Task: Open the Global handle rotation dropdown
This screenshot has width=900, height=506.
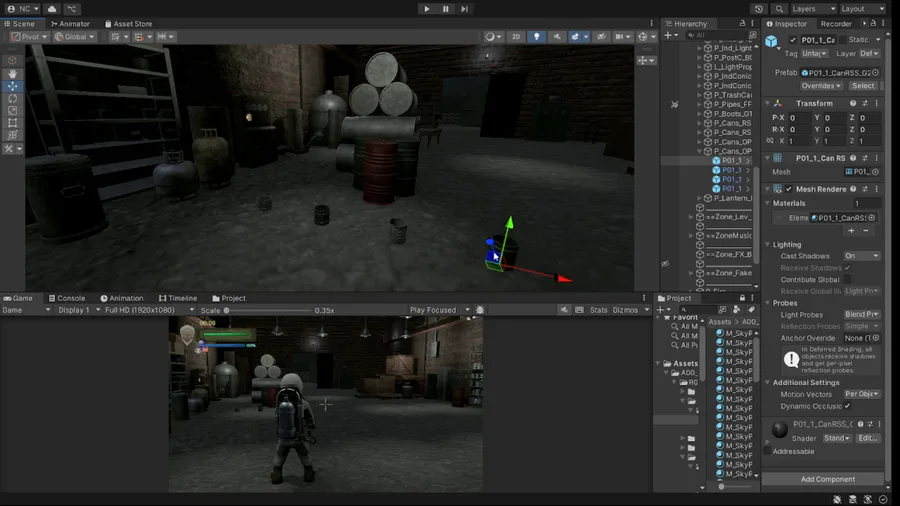Action: click(x=74, y=37)
